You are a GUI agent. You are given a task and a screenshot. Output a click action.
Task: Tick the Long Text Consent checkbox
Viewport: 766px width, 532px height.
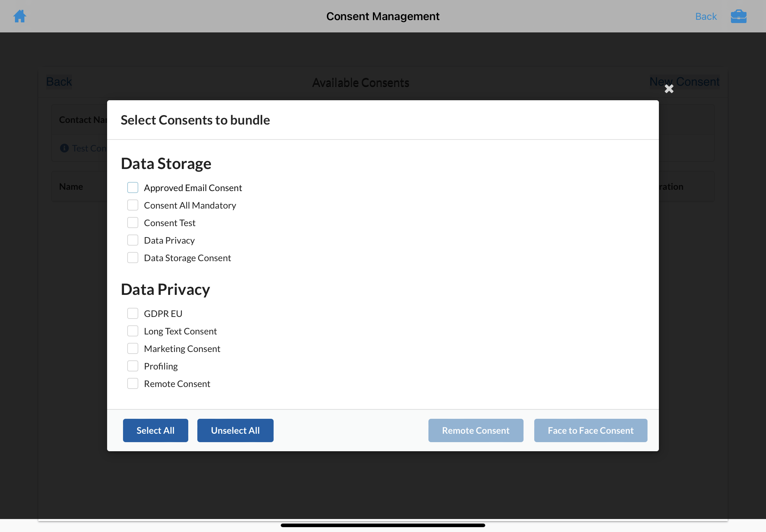click(133, 331)
